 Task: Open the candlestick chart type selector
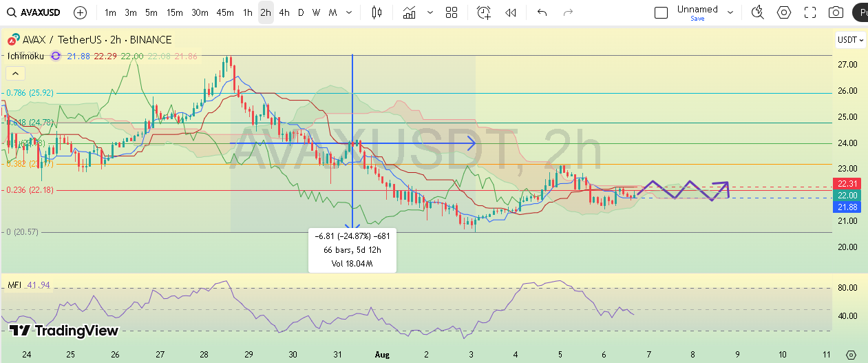(376, 12)
